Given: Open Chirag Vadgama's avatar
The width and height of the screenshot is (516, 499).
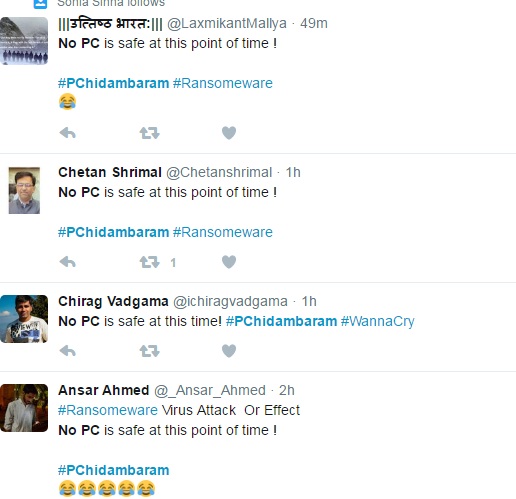Looking at the screenshot, I should coord(24,319).
